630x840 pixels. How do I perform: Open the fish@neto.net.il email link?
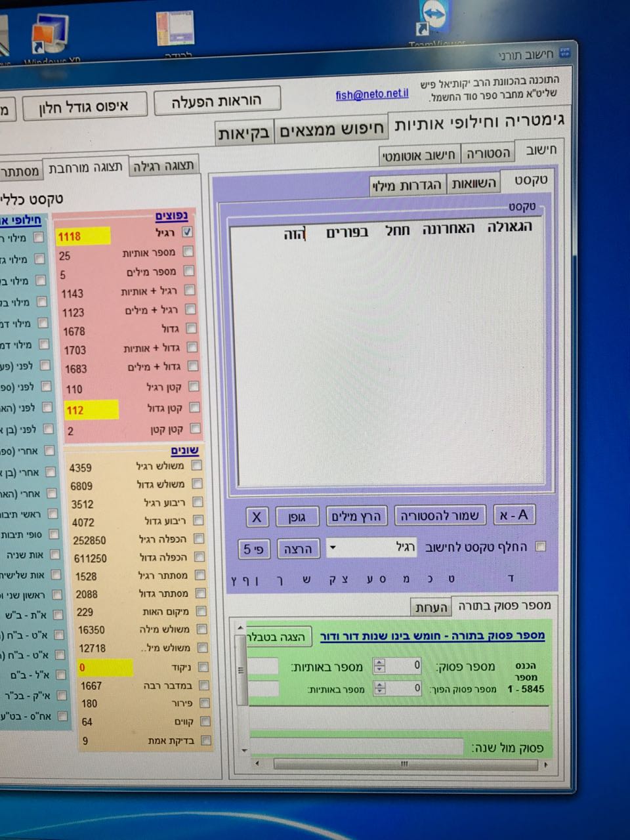click(x=371, y=94)
